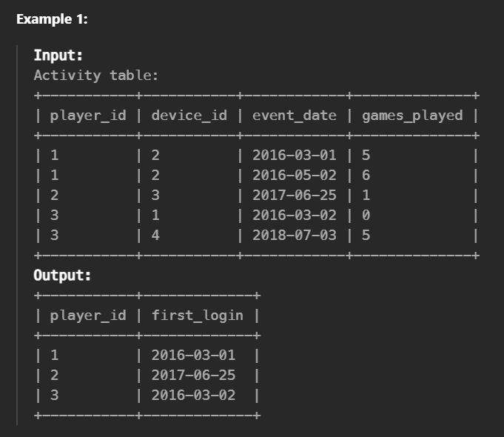This screenshot has width=504, height=437.
Task: Click the Output label
Action: point(62,276)
